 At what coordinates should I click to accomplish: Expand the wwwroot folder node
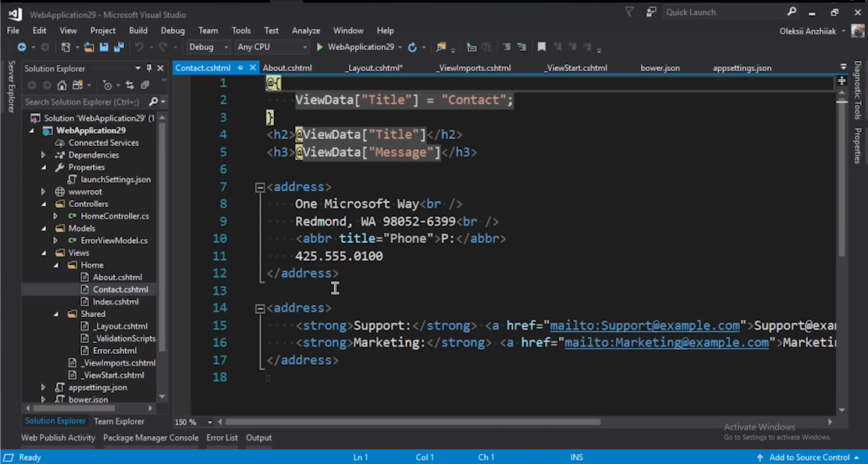point(44,191)
